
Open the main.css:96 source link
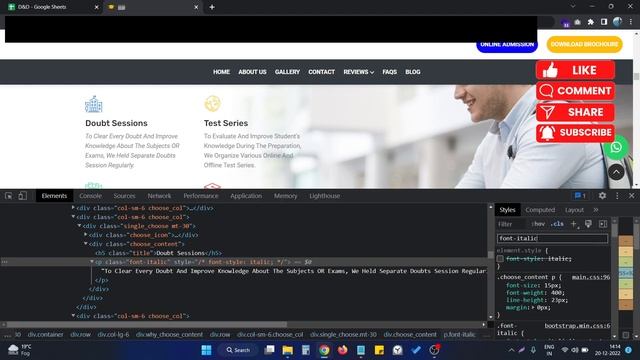point(591,277)
